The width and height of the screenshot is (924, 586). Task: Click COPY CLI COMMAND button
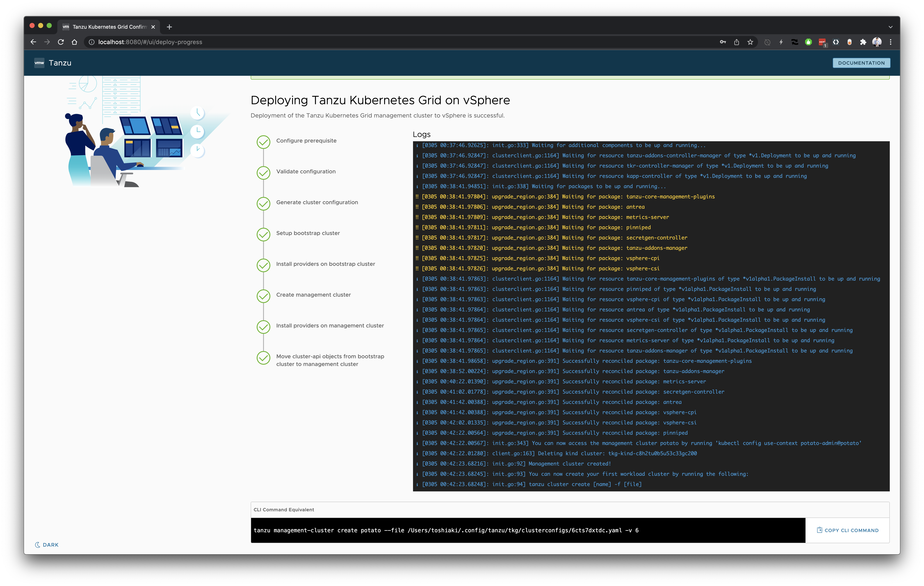pos(848,531)
